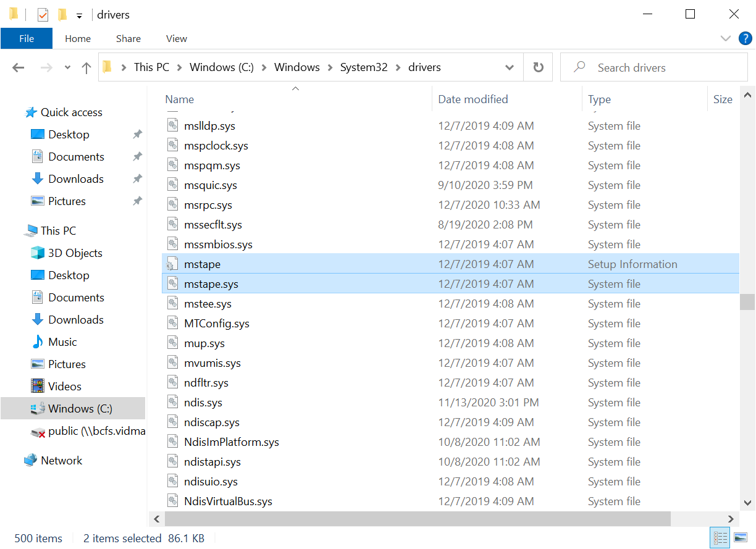The width and height of the screenshot is (756, 549).
Task: Switch to Details view layout icon
Action: [x=720, y=538]
